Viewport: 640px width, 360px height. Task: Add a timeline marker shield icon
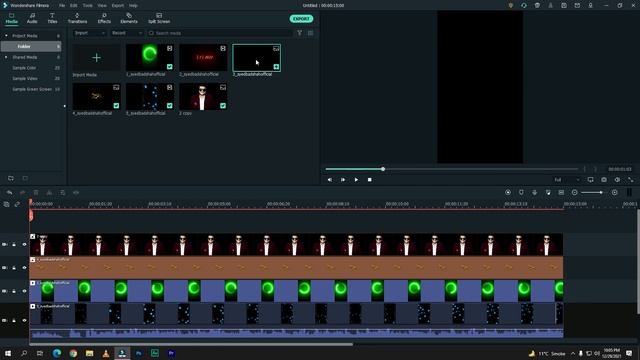(x=521, y=193)
